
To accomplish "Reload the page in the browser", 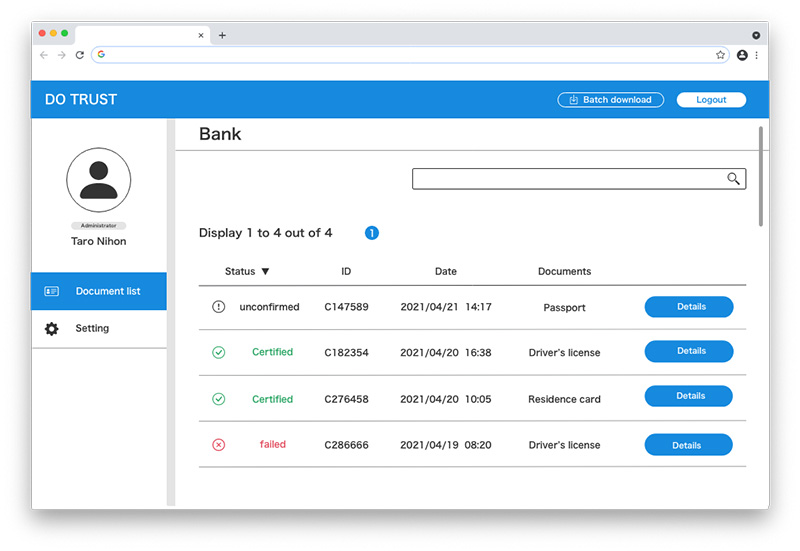I will 80,55.
